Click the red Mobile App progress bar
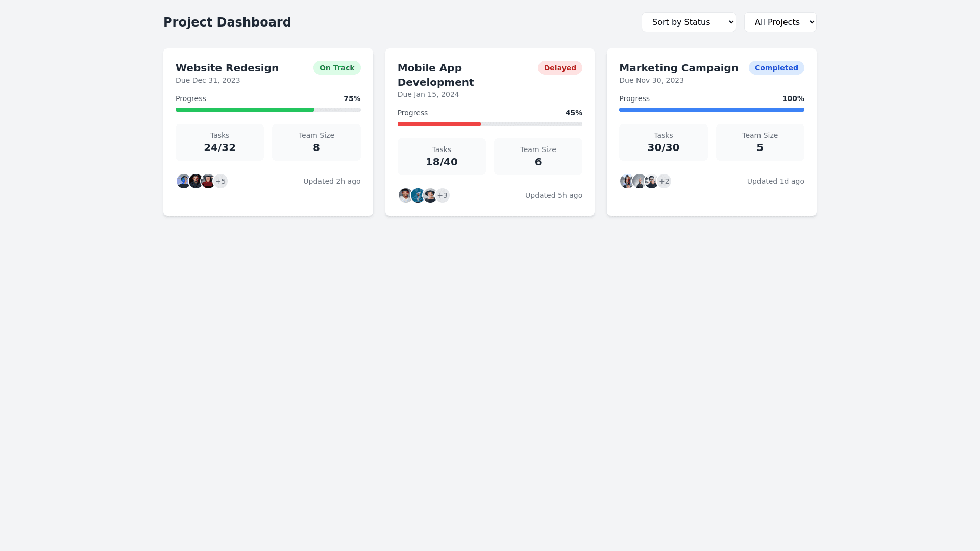Screen dimensions: 980x551 click(439, 124)
